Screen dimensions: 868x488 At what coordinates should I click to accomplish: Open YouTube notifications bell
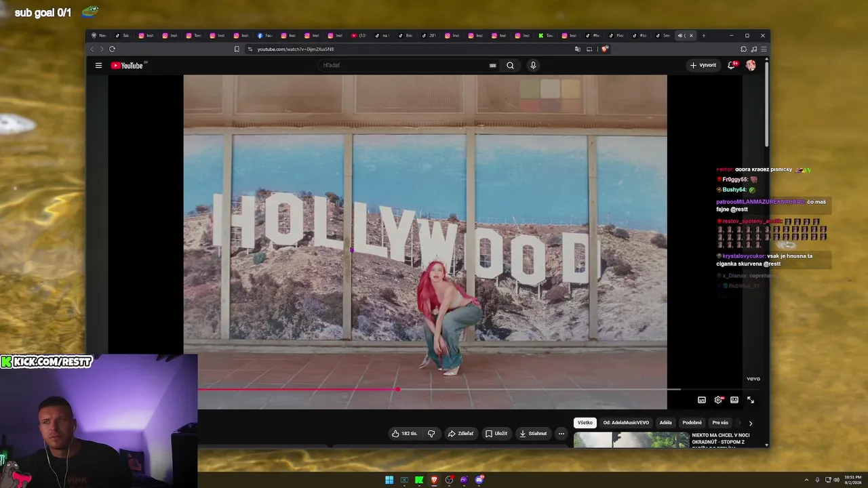(x=731, y=65)
